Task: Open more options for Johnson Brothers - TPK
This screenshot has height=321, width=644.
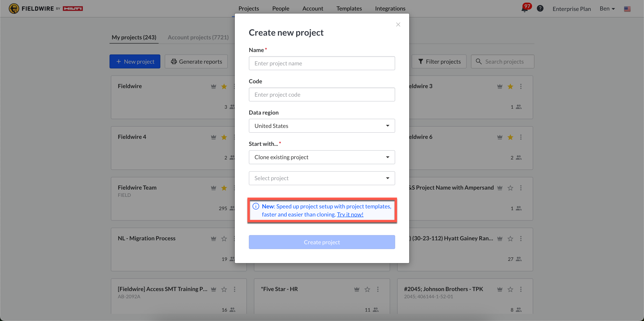Action: (x=521, y=289)
